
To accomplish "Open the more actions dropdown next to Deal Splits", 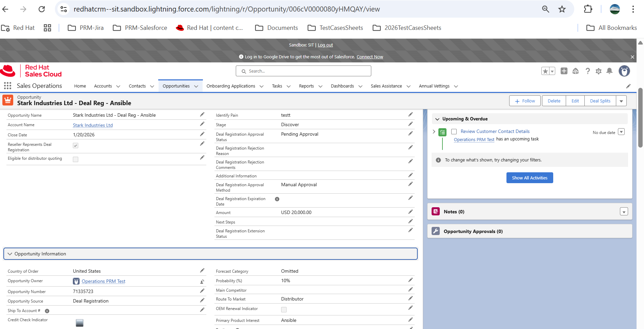I will [621, 101].
